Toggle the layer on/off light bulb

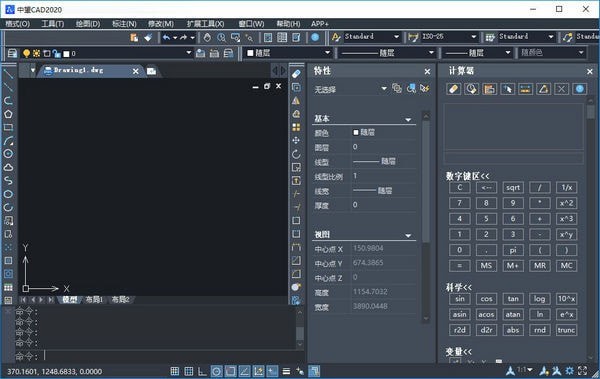(26, 53)
